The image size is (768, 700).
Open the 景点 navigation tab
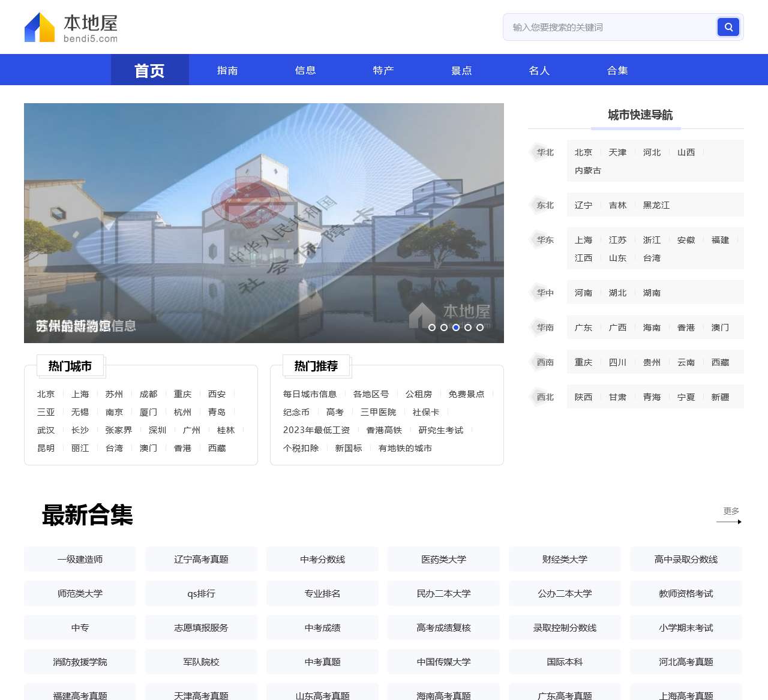click(461, 70)
